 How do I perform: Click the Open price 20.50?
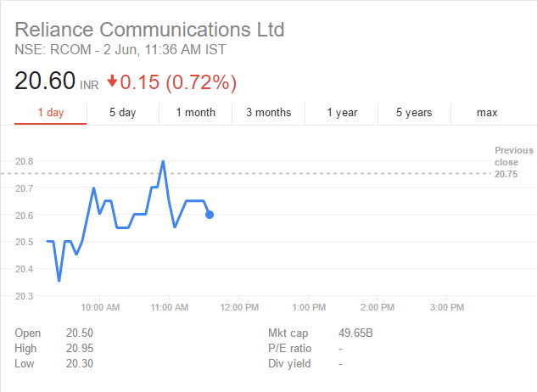(x=80, y=333)
